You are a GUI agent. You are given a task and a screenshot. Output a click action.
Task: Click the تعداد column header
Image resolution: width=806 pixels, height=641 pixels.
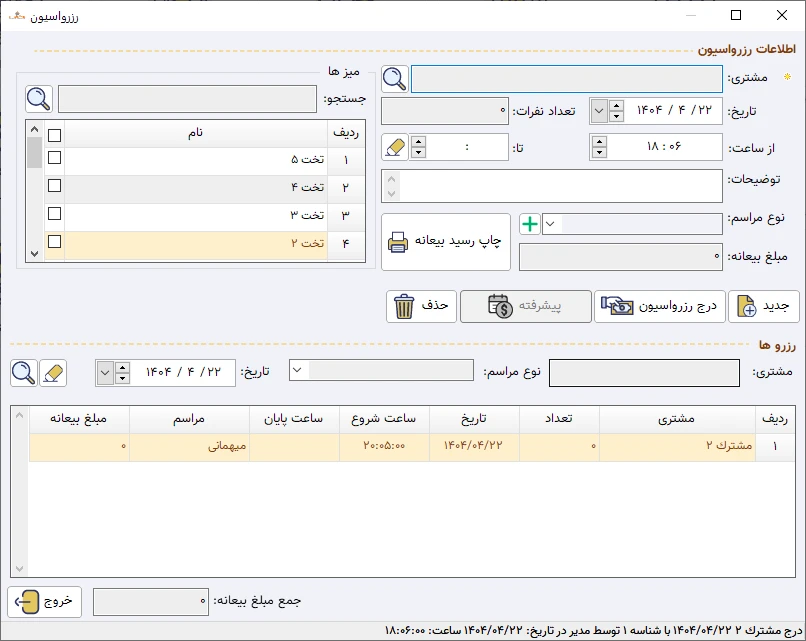(x=559, y=419)
